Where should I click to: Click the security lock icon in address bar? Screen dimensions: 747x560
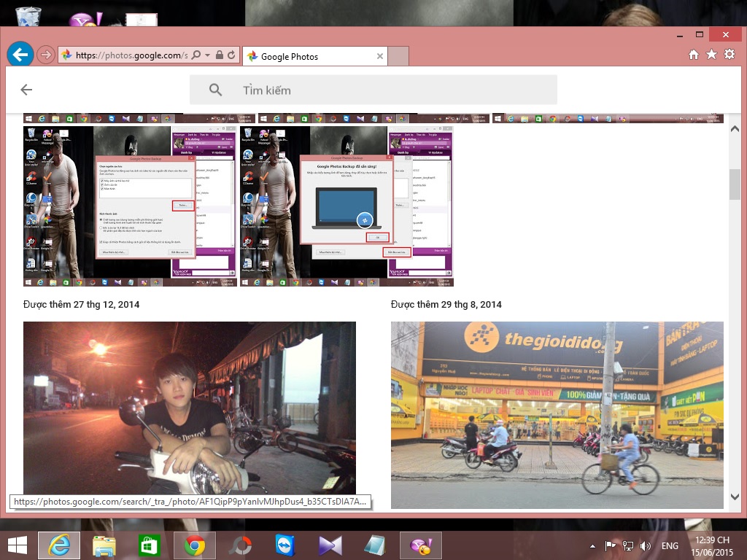[x=219, y=55]
